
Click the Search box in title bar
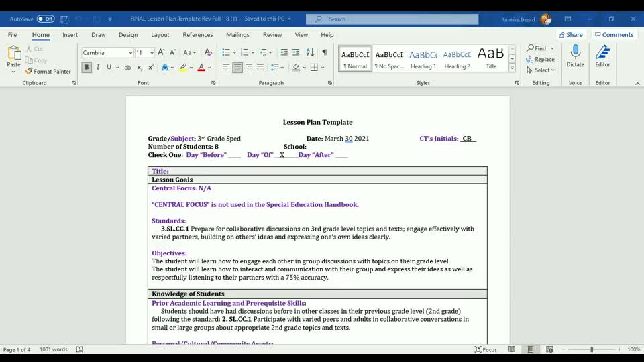[x=392, y=19]
